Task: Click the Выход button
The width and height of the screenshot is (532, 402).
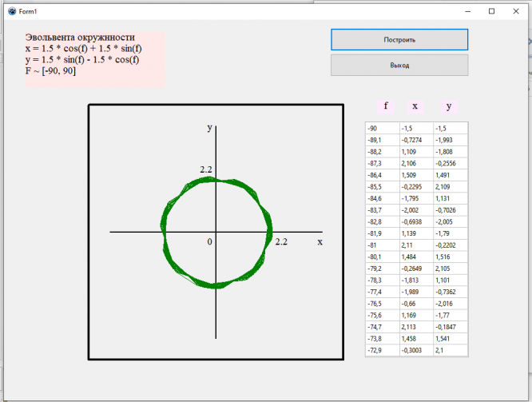Action: [x=399, y=66]
